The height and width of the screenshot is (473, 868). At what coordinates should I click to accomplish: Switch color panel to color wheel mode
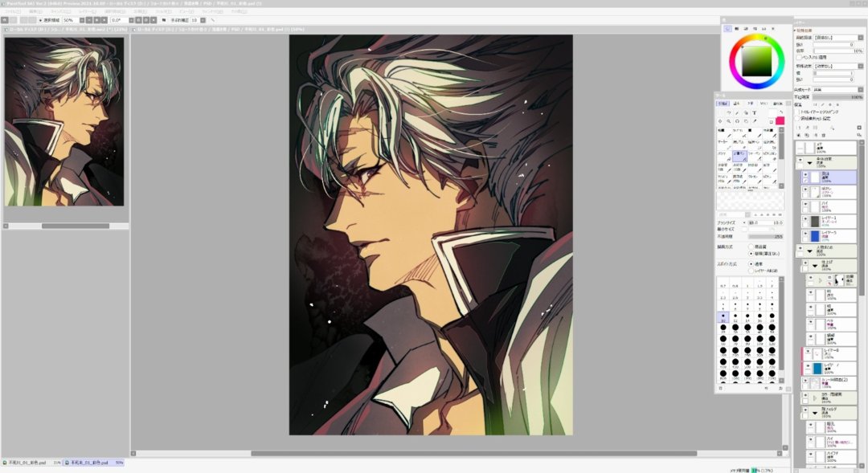coord(727,29)
